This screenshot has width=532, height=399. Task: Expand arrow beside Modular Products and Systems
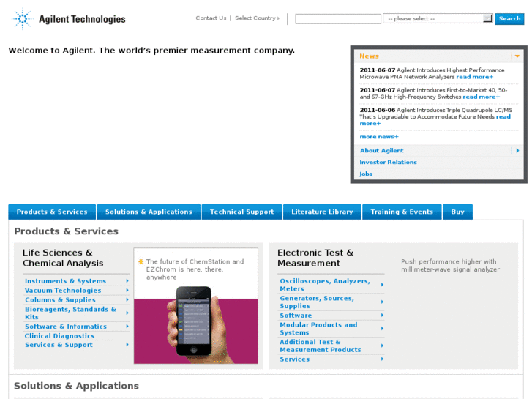[x=382, y=329]
